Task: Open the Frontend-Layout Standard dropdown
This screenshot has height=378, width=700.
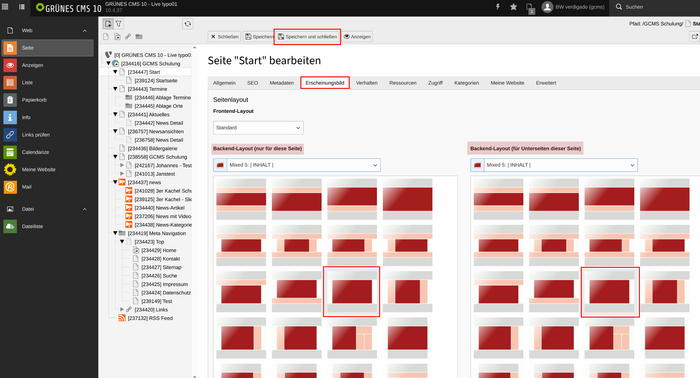Action: click(258, 128)
